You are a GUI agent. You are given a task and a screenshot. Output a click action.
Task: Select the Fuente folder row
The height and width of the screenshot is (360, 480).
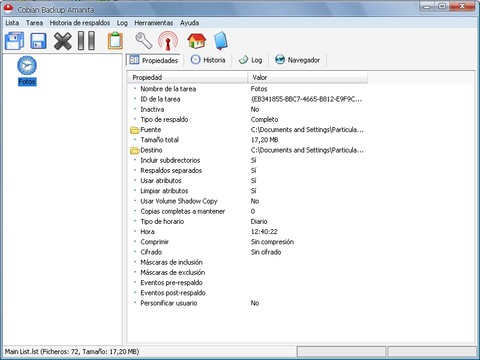pos(247,130)
